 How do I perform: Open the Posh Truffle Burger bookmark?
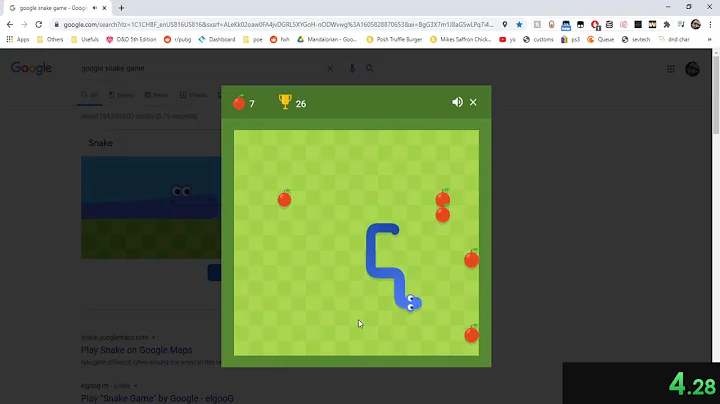pos(394,39)
